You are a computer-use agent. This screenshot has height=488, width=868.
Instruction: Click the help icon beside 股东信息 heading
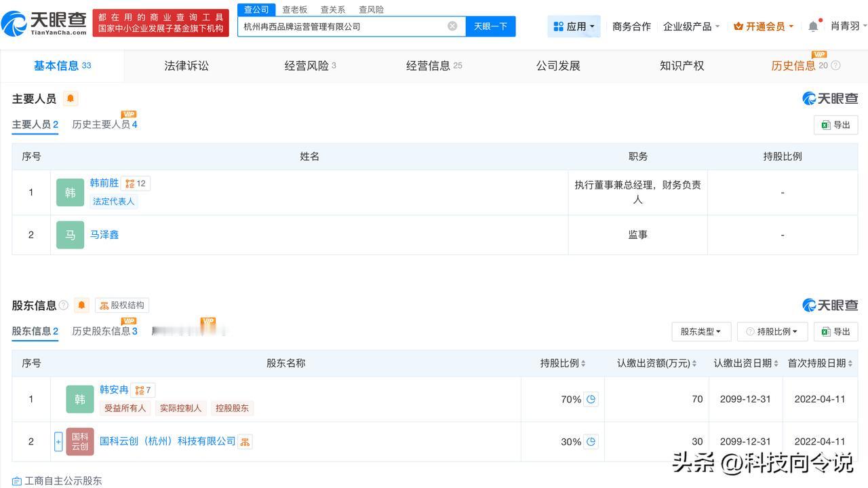point(64,305)
